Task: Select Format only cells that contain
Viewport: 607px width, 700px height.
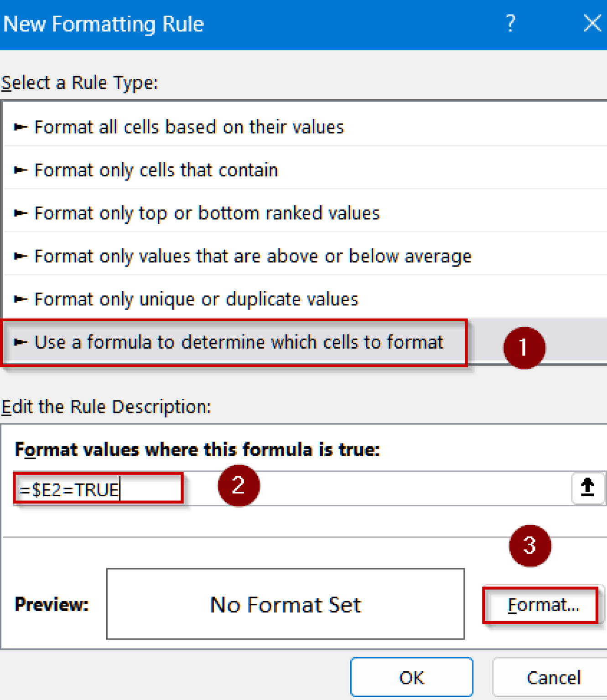Action: point(305,170)
